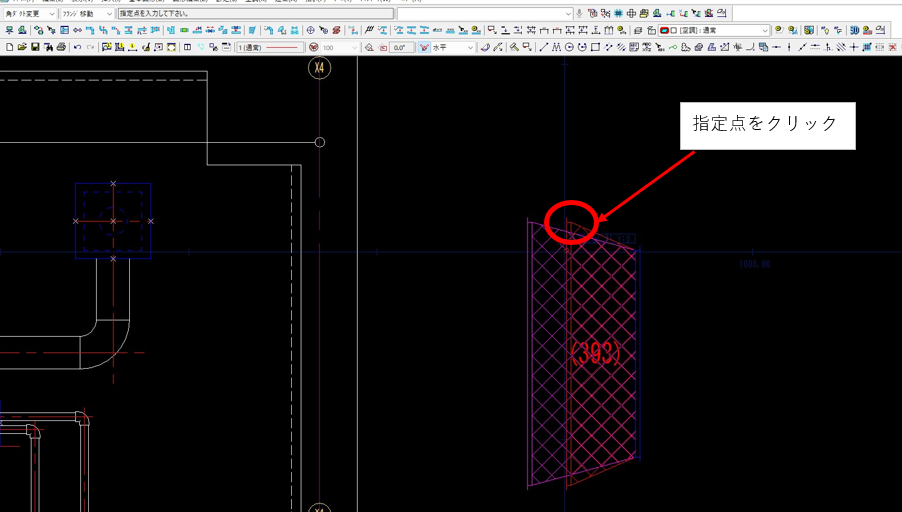Select the polyline drawing tool
Image resolution: width=902 pixels, height=512 pixels.
556,47
